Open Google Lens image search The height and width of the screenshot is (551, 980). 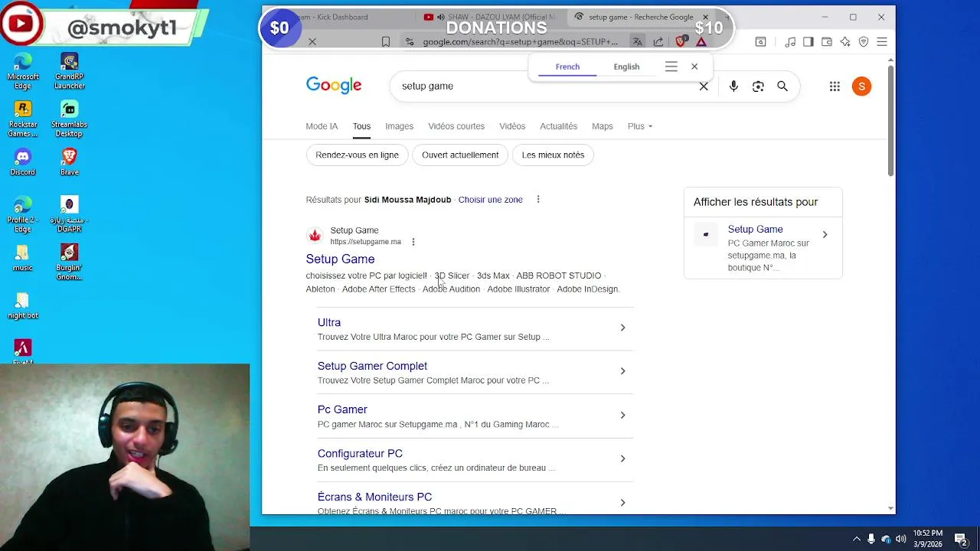(758, 86)
